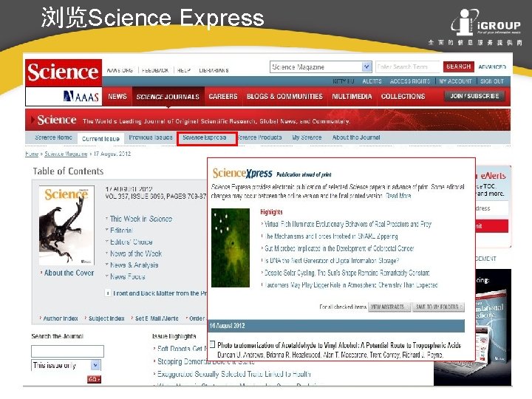Open the Author Index link
The image size is (532, 399).
coord(61,318)
